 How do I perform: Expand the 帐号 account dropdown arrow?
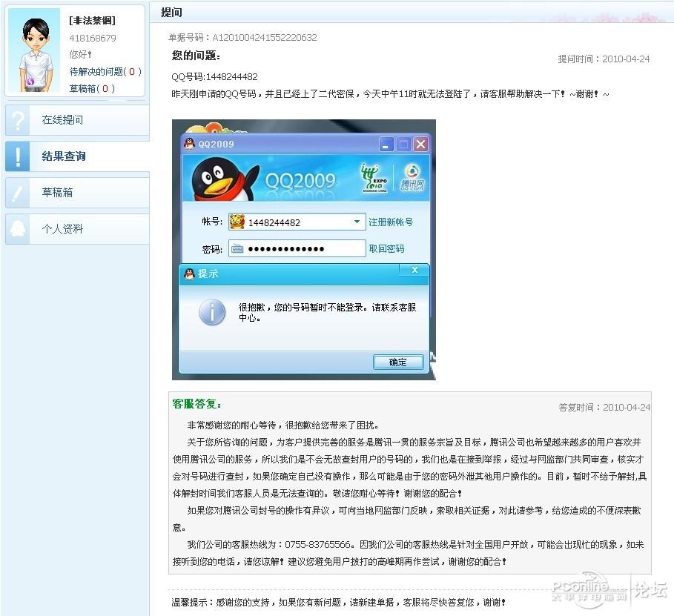[357, 222]
